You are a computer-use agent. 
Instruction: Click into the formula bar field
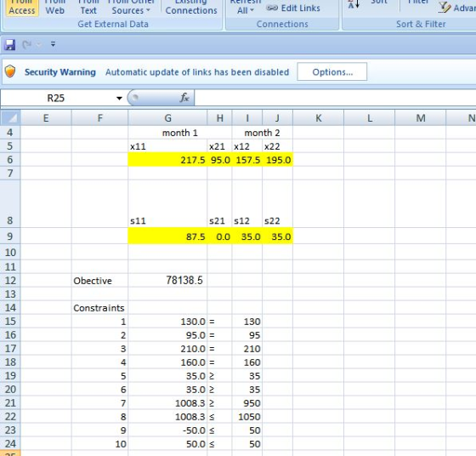click(x=335, y=98)
